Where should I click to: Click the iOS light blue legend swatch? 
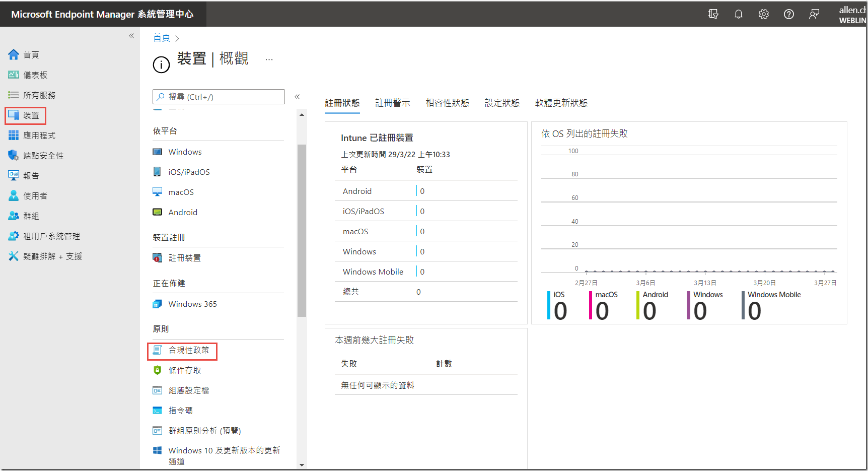point(549,305)
